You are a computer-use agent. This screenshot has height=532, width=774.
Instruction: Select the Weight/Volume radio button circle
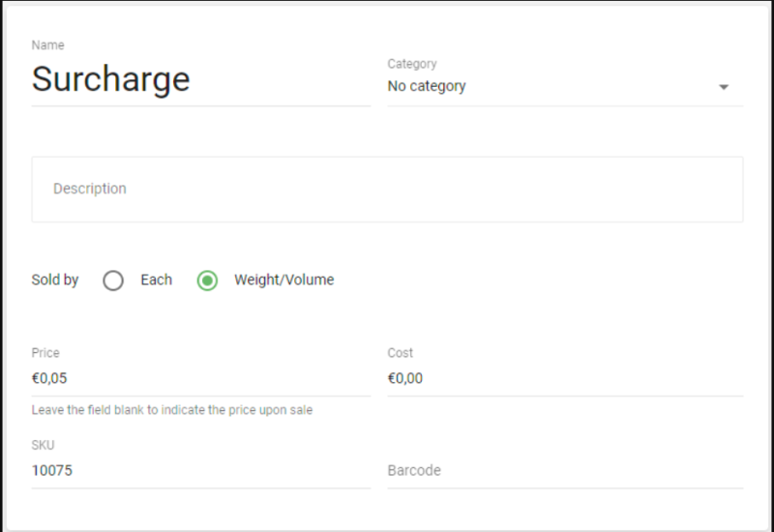coord(207,281)
